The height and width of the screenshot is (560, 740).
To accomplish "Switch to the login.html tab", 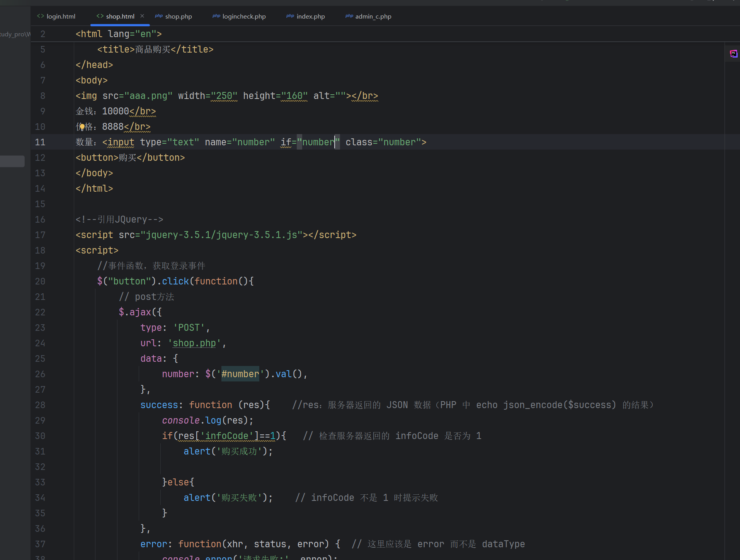I will [x=56, y=16].
